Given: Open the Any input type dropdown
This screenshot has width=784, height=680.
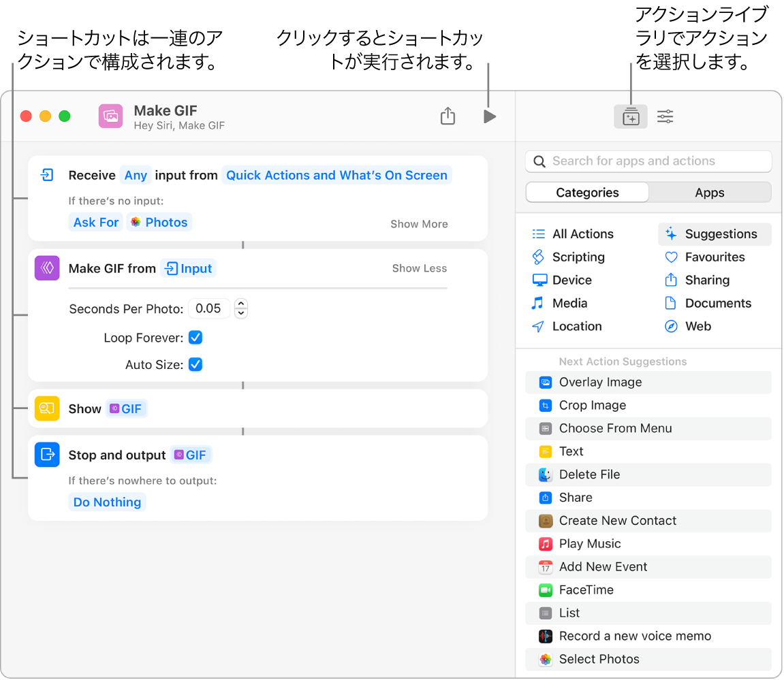Looking at the screenshot, I should (136, 175).
